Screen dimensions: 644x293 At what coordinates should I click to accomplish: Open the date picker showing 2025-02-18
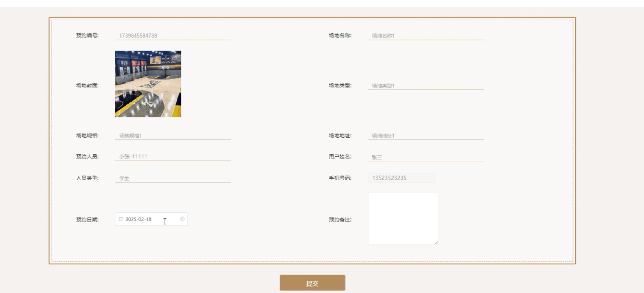coord(148,219)
